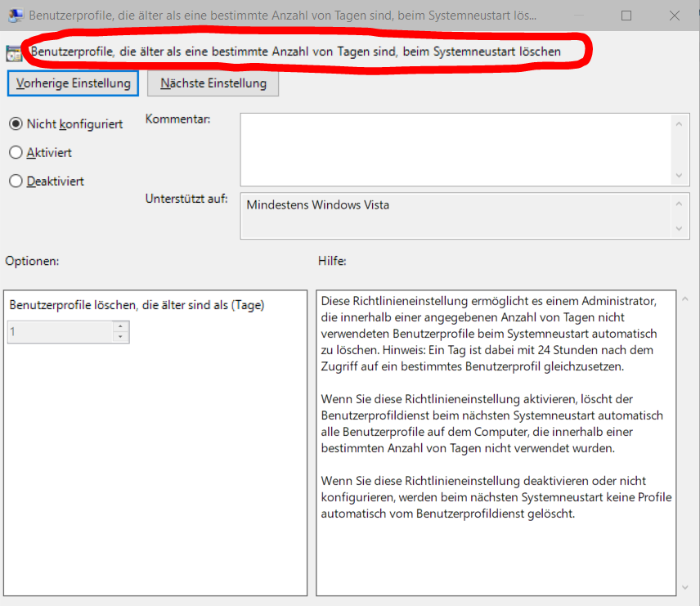700x606 pixels.
Task: Increase the Tage value with the up spinner
Action: [120, 326]
